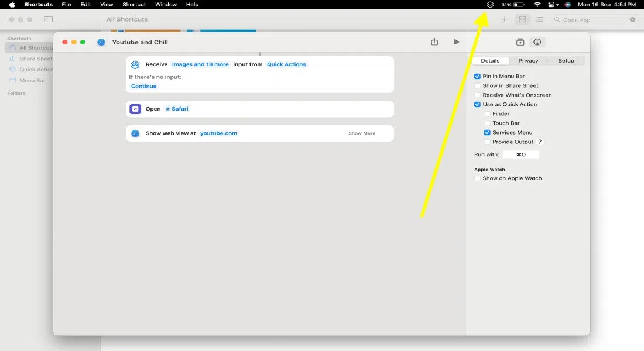
Task: Change the Continue no-input behavior
Action: [x=144, y=86]
